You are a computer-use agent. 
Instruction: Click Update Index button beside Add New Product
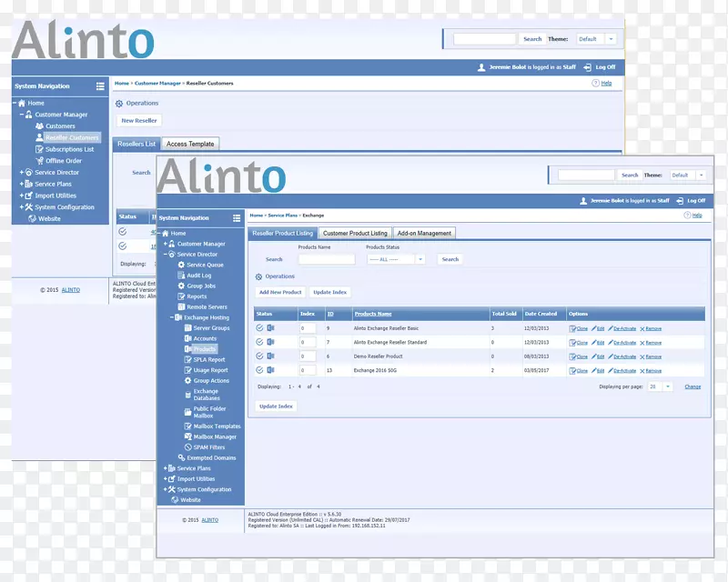[x=329, y=293]
